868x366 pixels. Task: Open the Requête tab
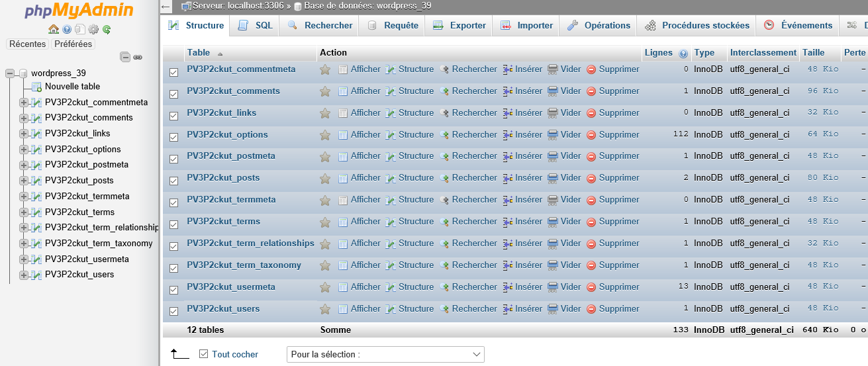(x=393, y=26)
